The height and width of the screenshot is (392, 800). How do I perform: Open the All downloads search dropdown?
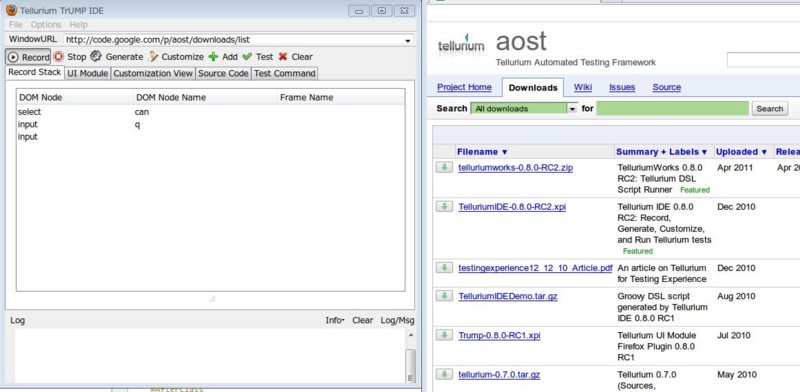[x=523, y=108]
